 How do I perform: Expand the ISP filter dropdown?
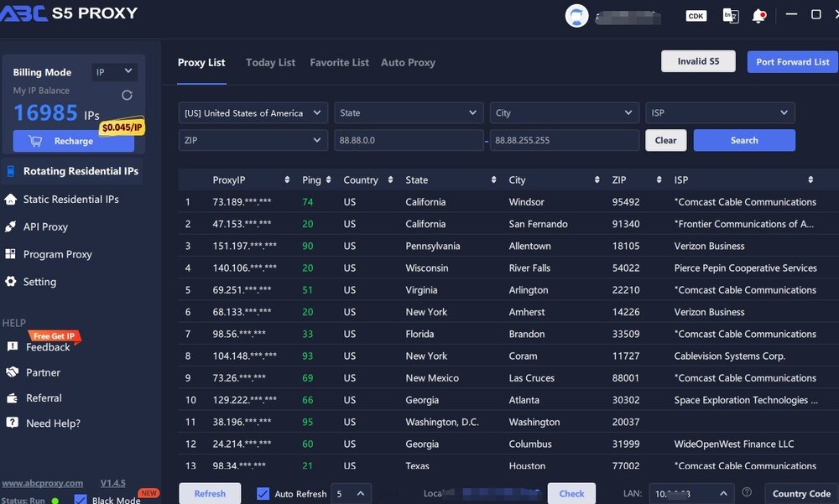[x=720, y=113]
